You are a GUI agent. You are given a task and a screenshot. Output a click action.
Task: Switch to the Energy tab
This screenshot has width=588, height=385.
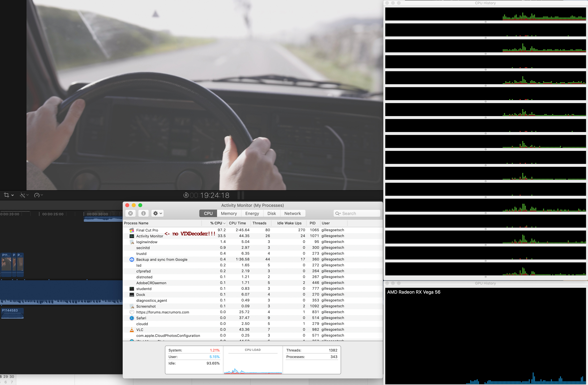[252, 213]
